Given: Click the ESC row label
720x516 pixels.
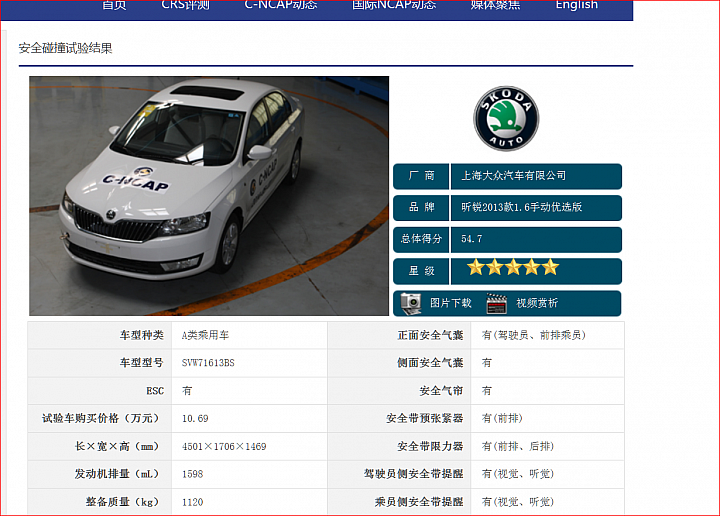Looking at the screenshot, I should [155, 391].
